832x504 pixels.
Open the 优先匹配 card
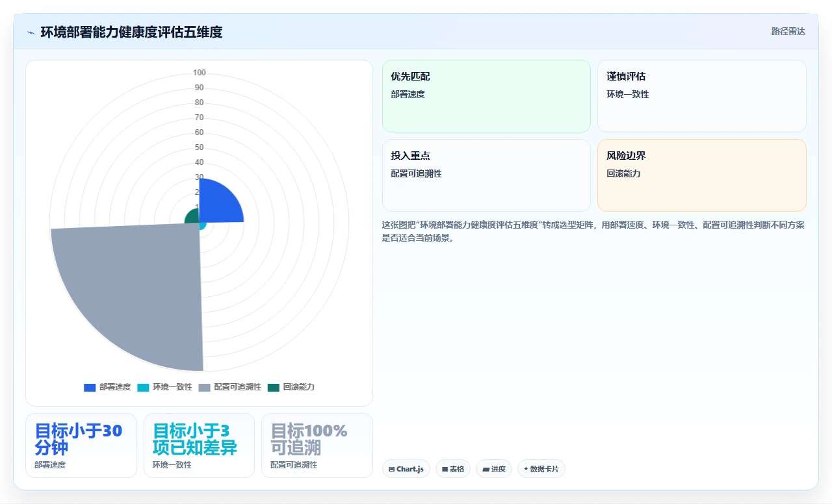[486, 96]
